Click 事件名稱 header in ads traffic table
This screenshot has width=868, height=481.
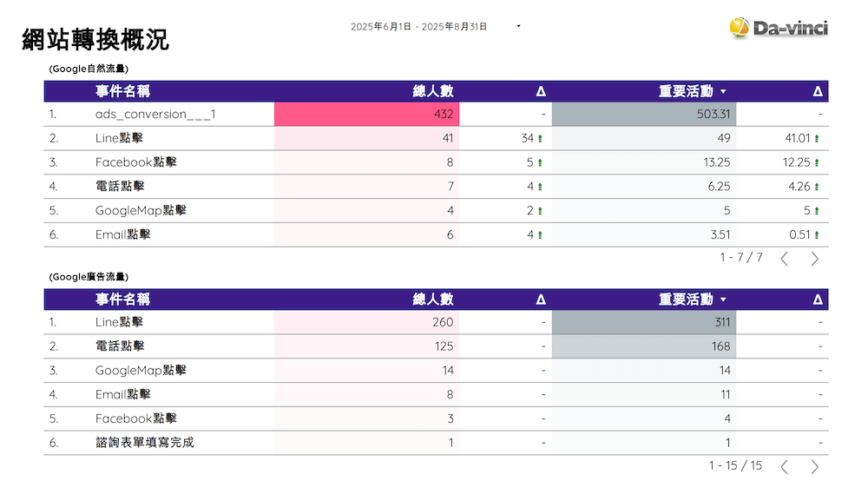122,300
